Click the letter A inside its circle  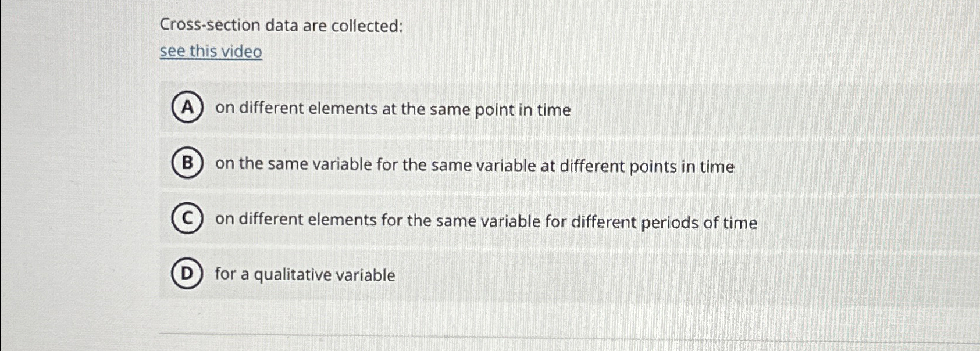pos(187,108)
